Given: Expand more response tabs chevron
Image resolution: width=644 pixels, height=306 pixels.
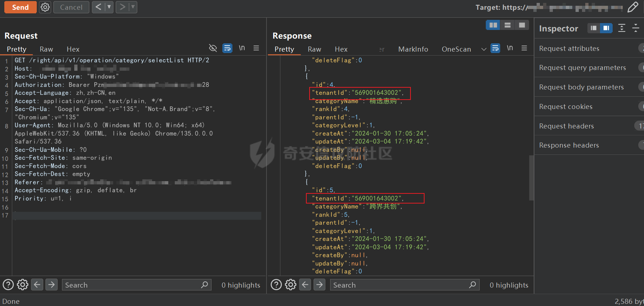Looking at the screenshot, I should pos(484,49).
